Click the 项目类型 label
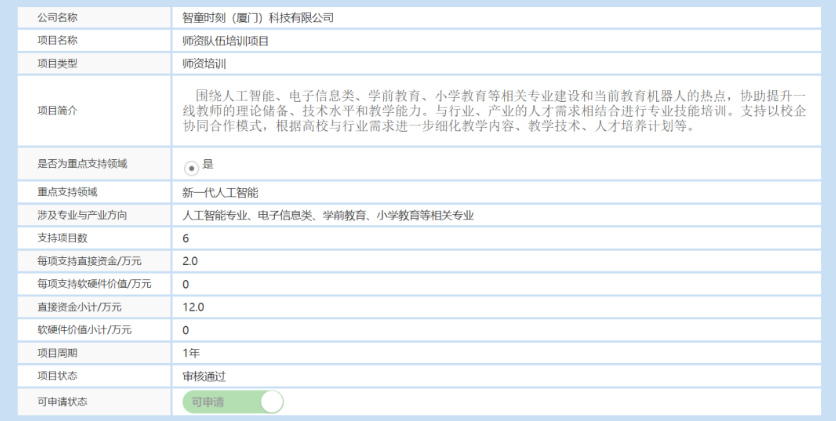 coord(57,63)
